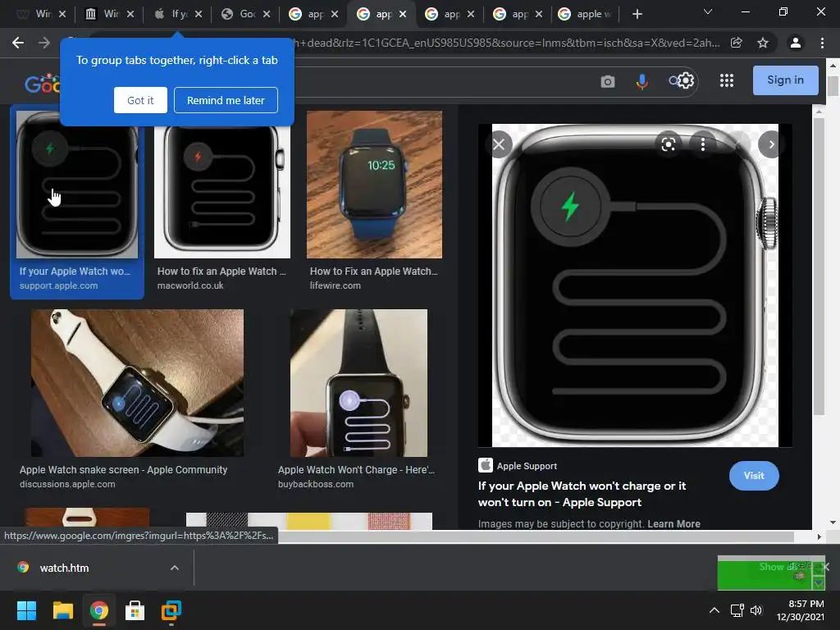Close the downloads bar
Viewport: 840px width, 630px height.
click(825, 567)
